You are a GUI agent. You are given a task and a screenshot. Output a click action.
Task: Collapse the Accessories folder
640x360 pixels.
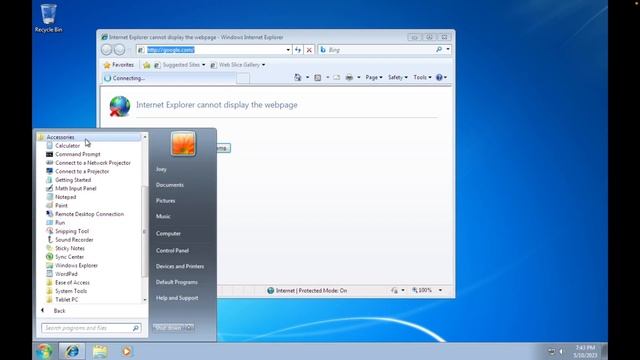[x=60, y=137]
